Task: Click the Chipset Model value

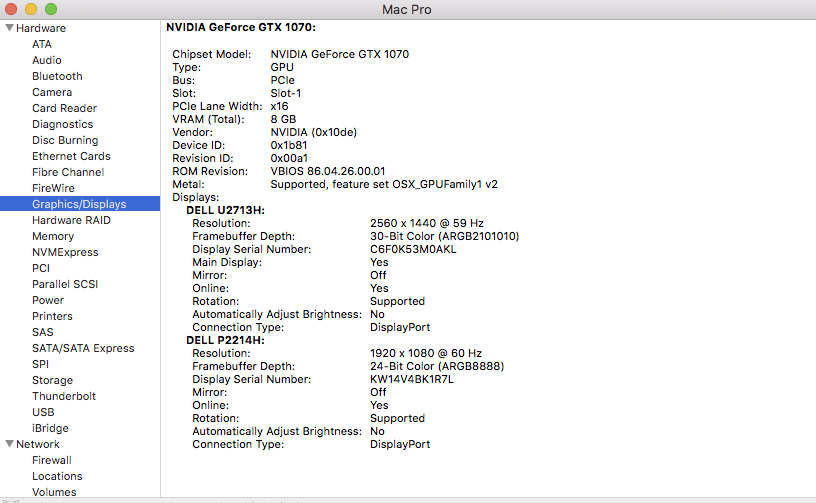Action: pyautogui.click(x=340, y=54)
